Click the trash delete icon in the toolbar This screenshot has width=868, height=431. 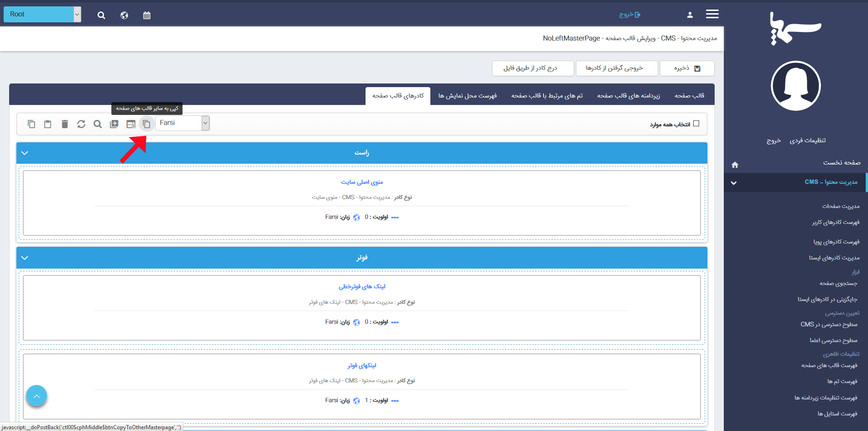tap(64, 124)
